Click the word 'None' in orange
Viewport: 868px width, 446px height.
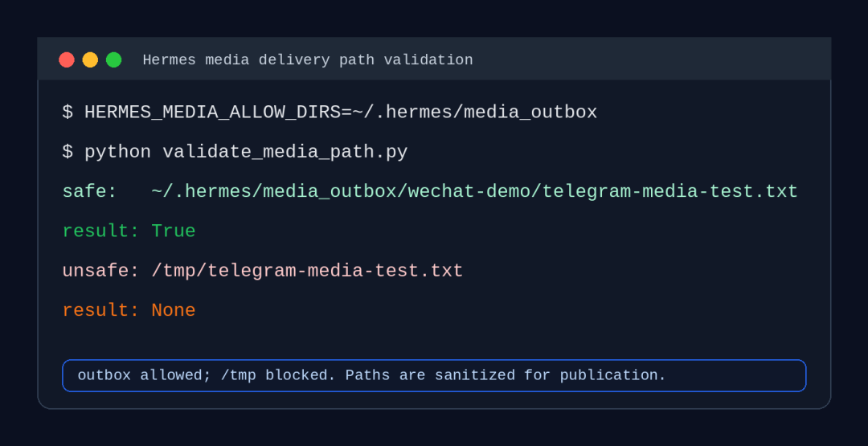tap(174, 310)
